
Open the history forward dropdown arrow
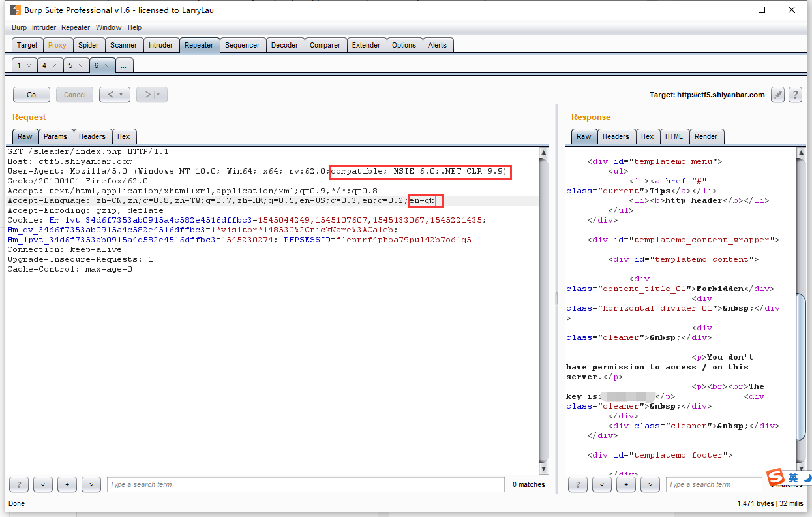click(x=158, y=95)
